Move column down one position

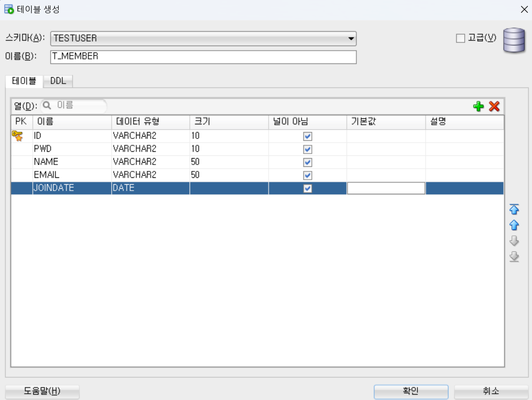point(514,241)
